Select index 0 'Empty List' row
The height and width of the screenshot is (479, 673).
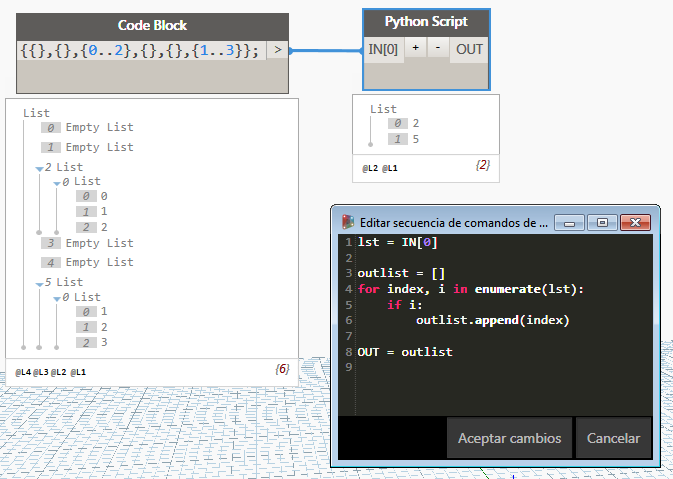click(87, 127)
